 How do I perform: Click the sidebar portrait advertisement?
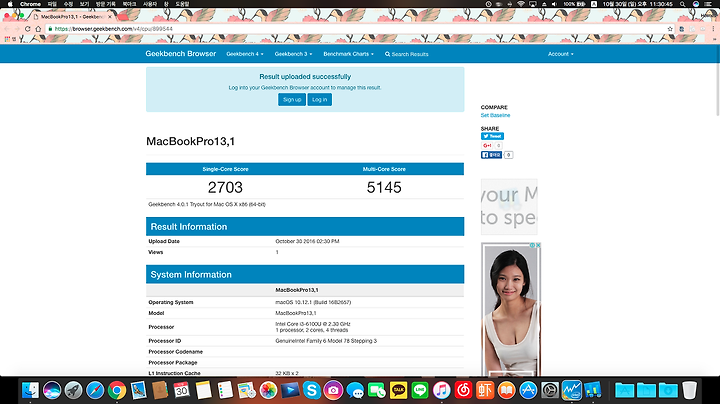(511, 311)
